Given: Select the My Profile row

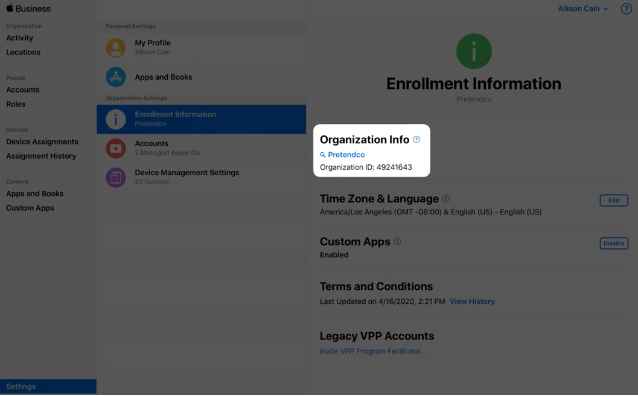Looking at the screenshot, I should click(x=201, y=48).
